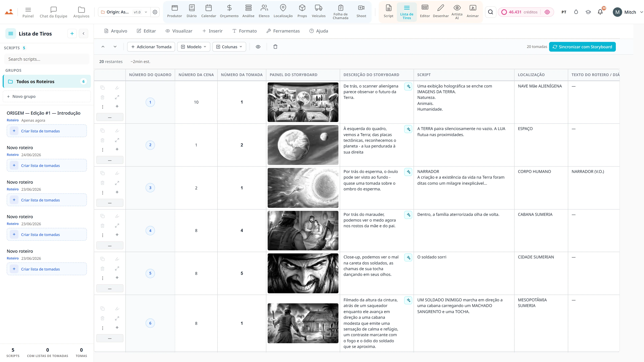Image resolution: width=644 pixels, height=362 pixels.
Task: Toggle the droplet theme icon
Action: tap(576, 12)
